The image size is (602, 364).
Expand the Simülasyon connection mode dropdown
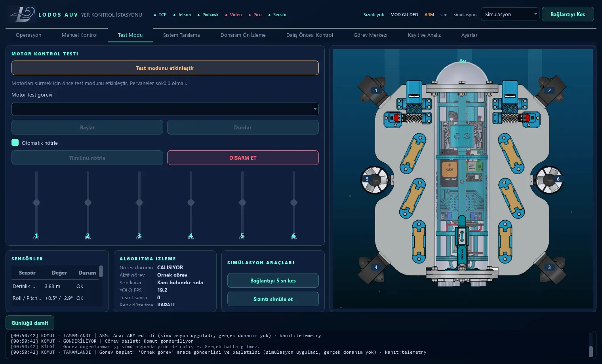pyautogui.click(x=510, y=14)
